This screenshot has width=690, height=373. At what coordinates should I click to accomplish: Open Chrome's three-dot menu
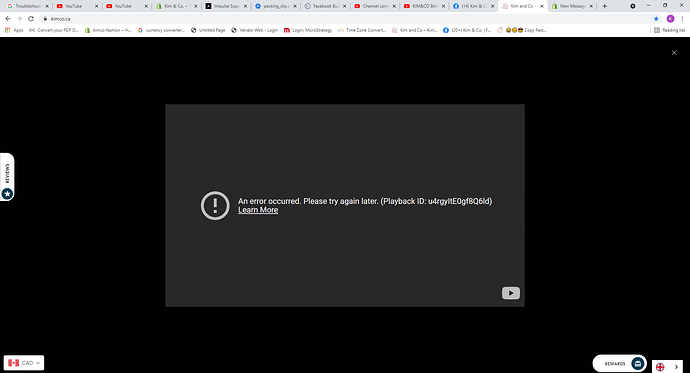click(683, 18)
